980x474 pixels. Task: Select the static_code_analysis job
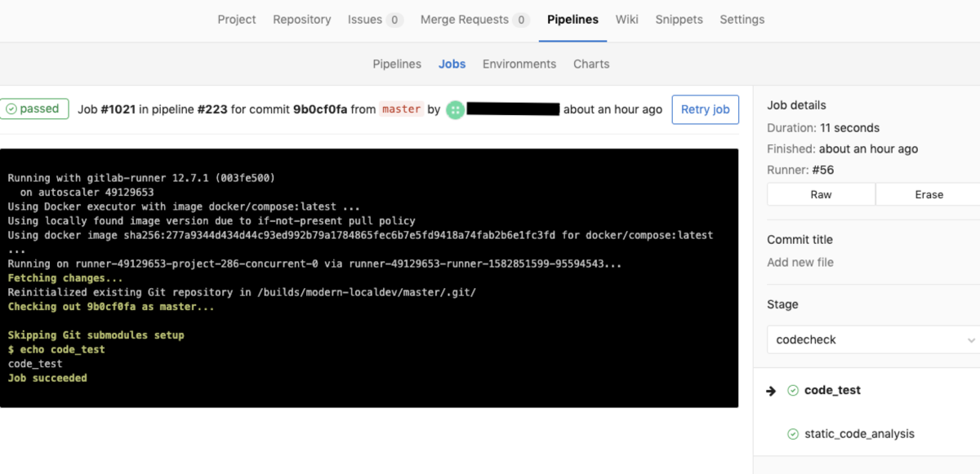coord(859,434)
